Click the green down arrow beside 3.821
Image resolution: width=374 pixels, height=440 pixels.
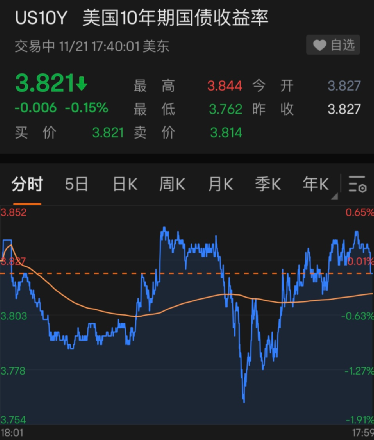81,83
